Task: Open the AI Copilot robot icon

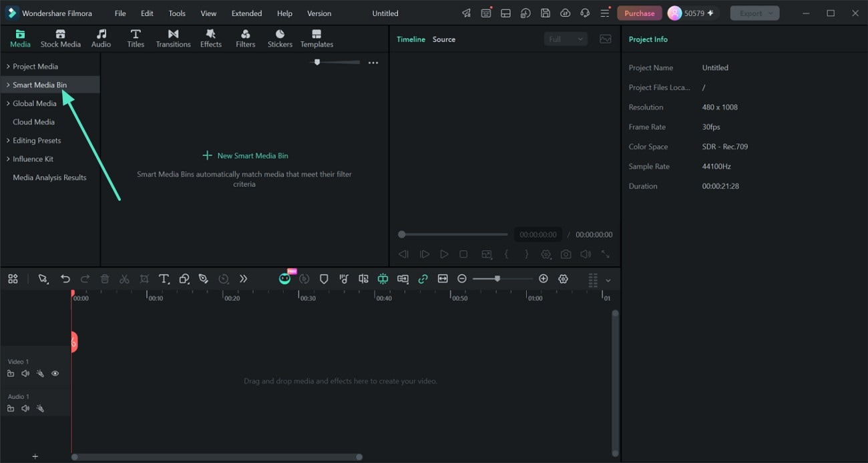Action: tap(285, 278)
